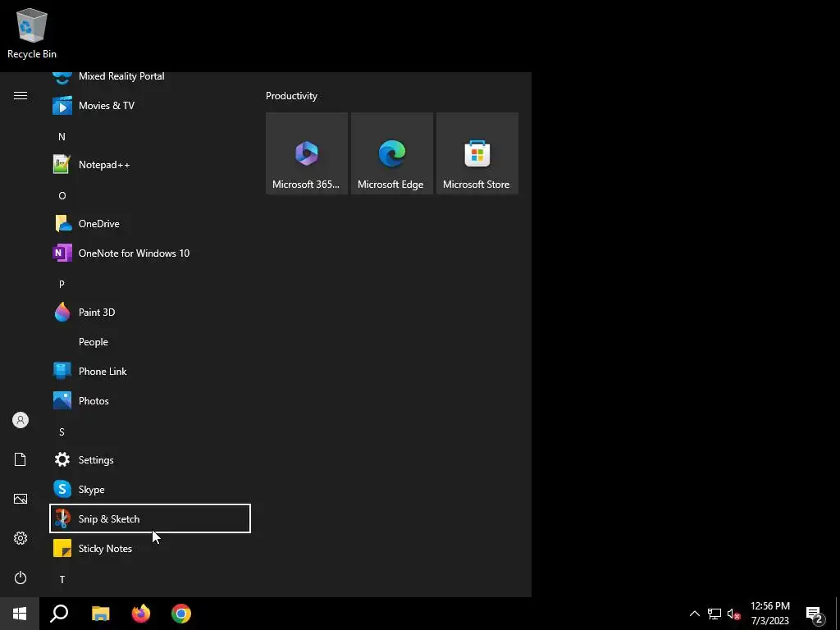
Task: Launch Firefox from the taskbar
Action: tap(141, 614)
